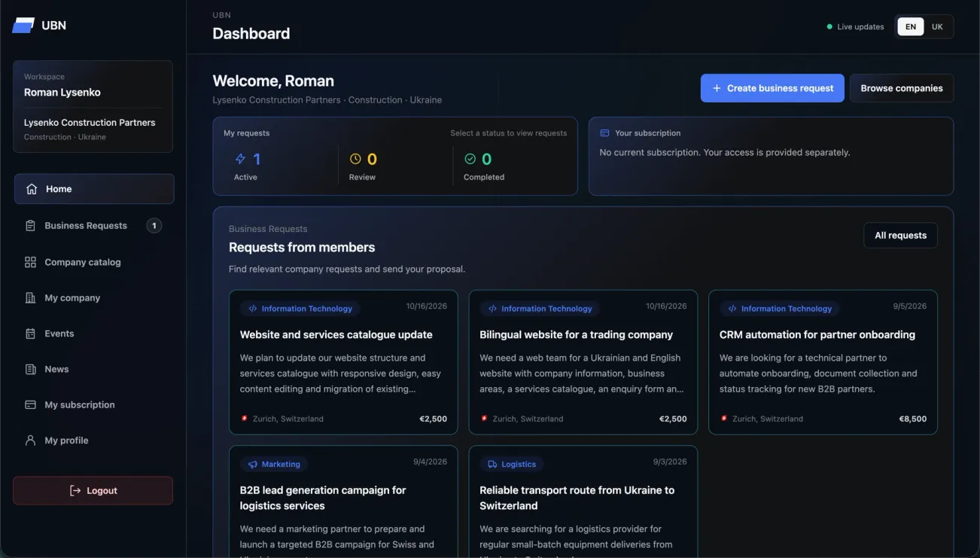Open My subscription page
This screenshot has height=558, width=980.
pos(94,405)
